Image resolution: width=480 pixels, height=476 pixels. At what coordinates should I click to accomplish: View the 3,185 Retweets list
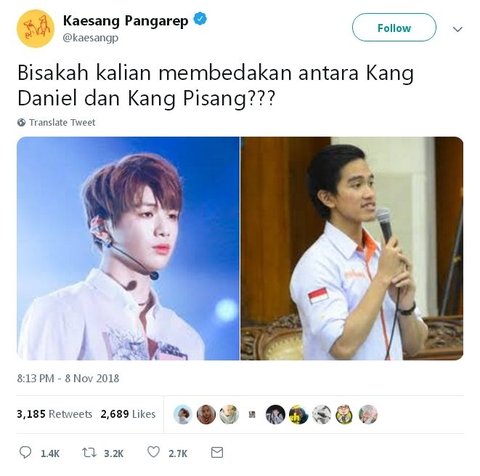point(54,414)
